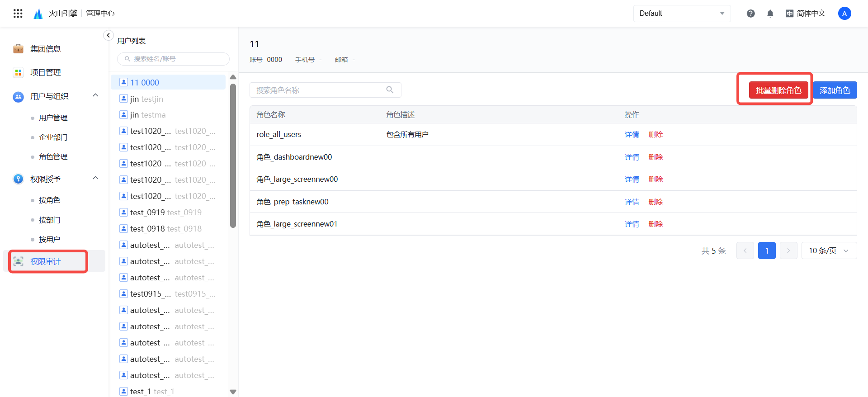868x397 pixels.
Task: Open notifications bell icon
Action: pyautogui.click(x=770, y=14)
